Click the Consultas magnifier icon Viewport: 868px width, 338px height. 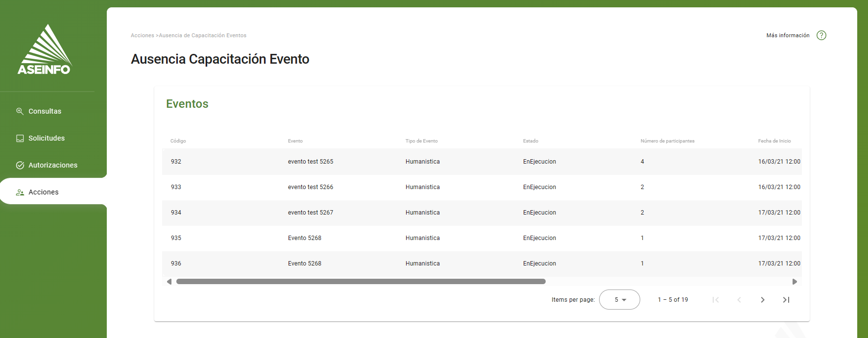20,111
